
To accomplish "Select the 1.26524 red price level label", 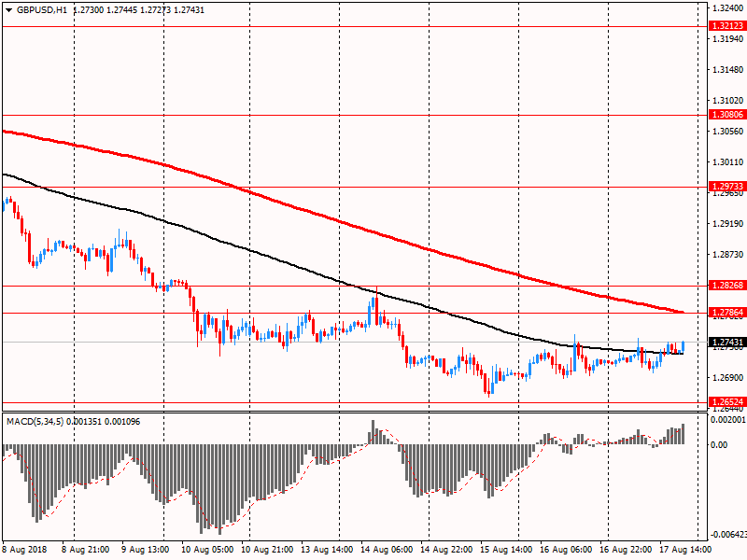I will 727,402.
